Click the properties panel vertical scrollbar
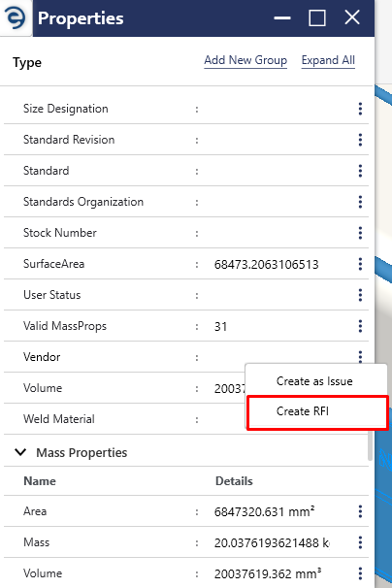This screenshot has width=392, height=588. click(x=370, y=444)
